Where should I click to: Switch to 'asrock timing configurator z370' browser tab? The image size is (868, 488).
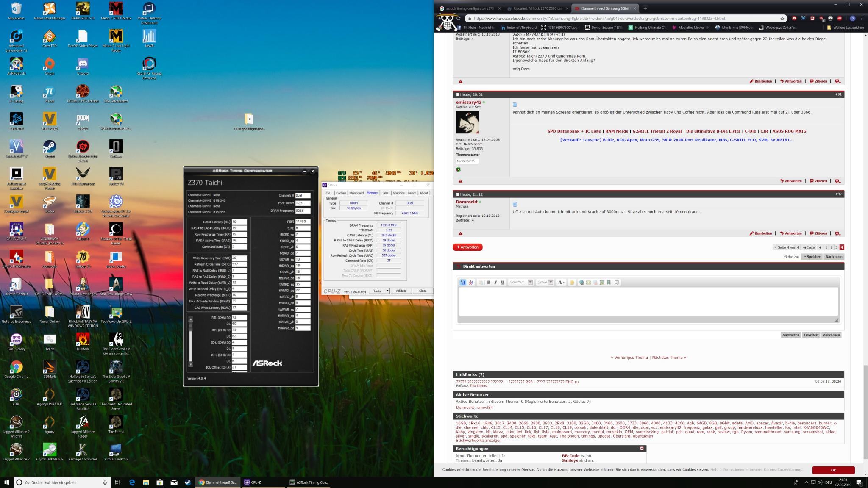[469, 8]
